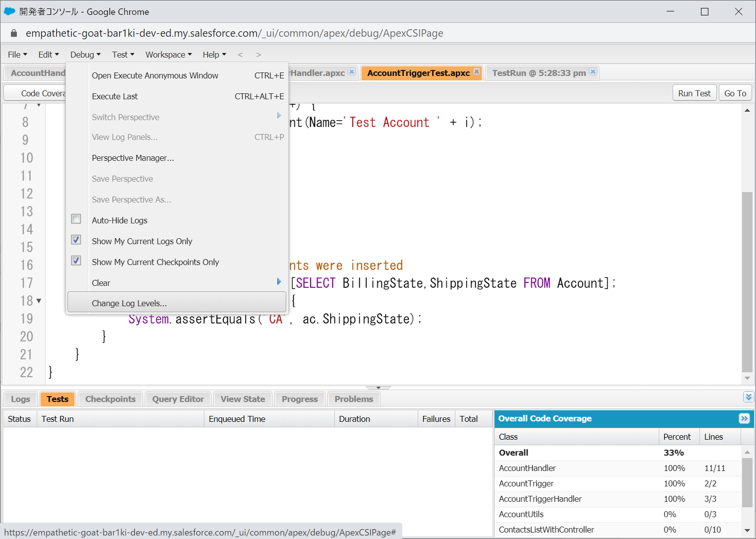Open the Problems tab

pos(354,399)
